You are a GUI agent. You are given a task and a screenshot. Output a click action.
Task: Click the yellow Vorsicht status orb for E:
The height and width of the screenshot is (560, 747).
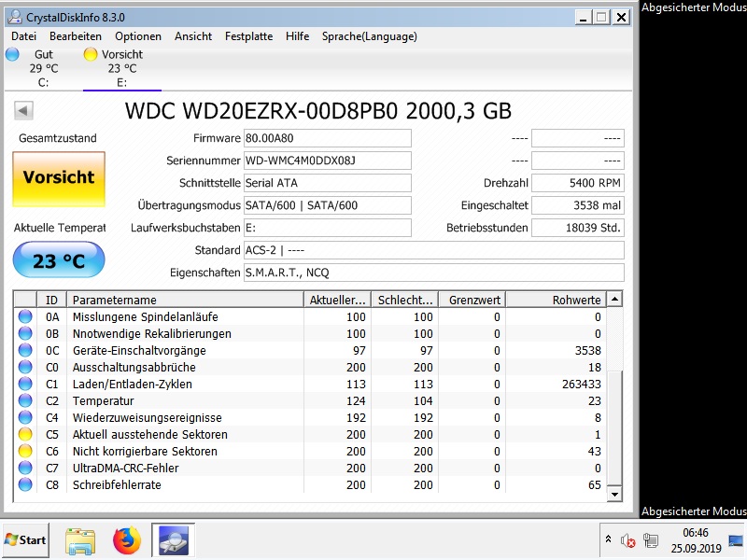point(90,54)
